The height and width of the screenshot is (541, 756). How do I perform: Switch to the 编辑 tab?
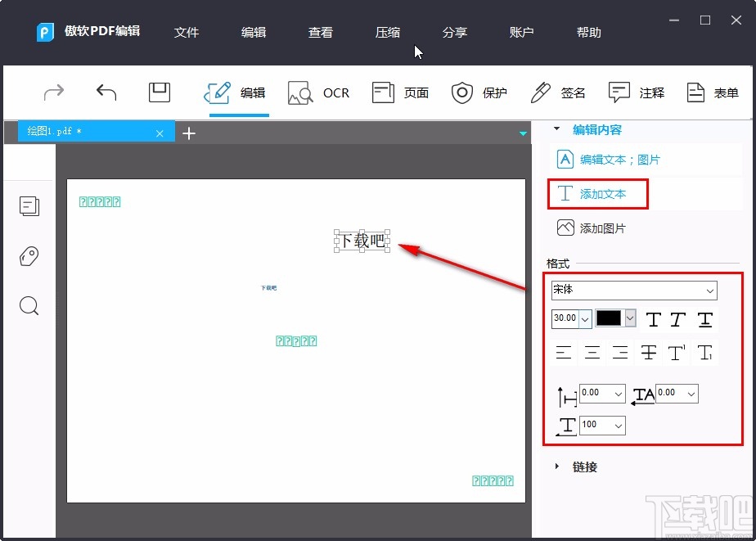(237, 92)
